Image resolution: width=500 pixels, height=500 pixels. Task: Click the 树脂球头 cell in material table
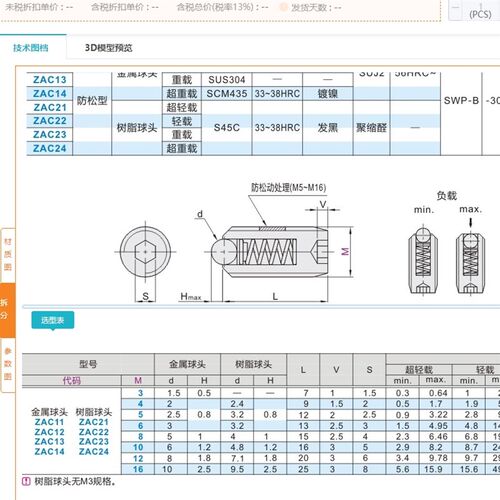(137, 128)
